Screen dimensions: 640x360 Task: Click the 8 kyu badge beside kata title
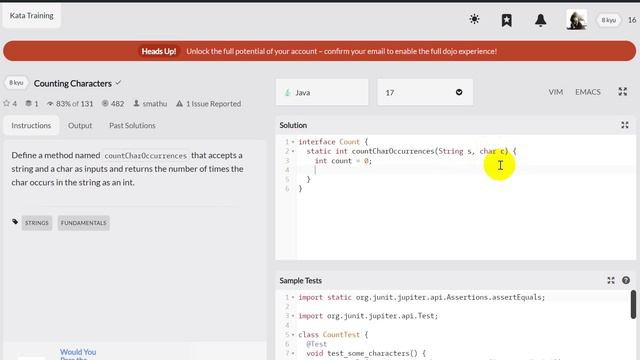click(16, 83)
